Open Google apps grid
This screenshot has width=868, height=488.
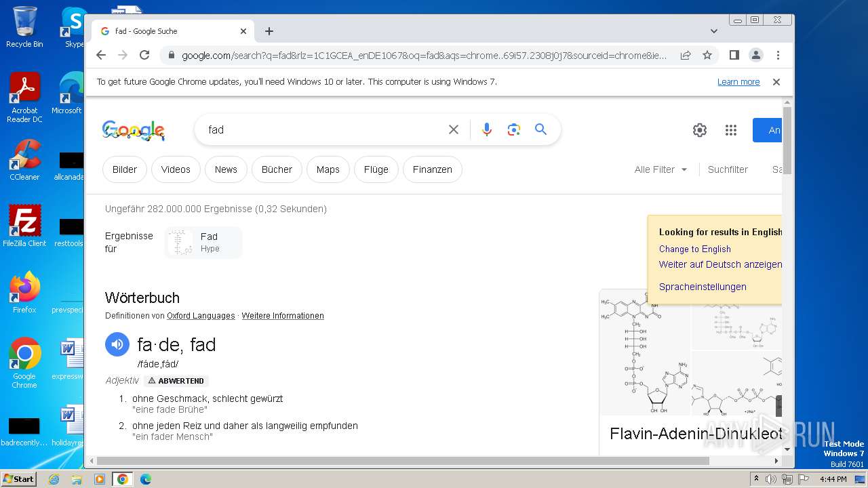(730, 130)
